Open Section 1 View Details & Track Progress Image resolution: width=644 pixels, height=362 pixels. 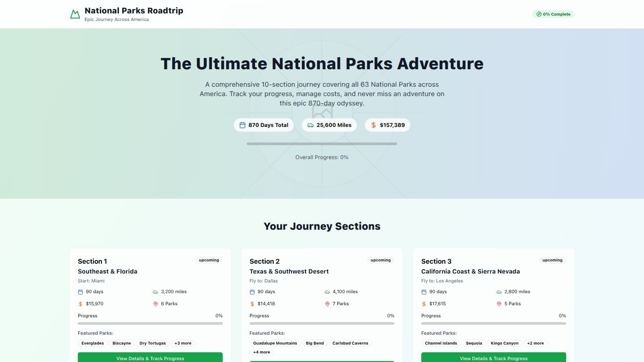pyautogui.click(x=150, y=358)
